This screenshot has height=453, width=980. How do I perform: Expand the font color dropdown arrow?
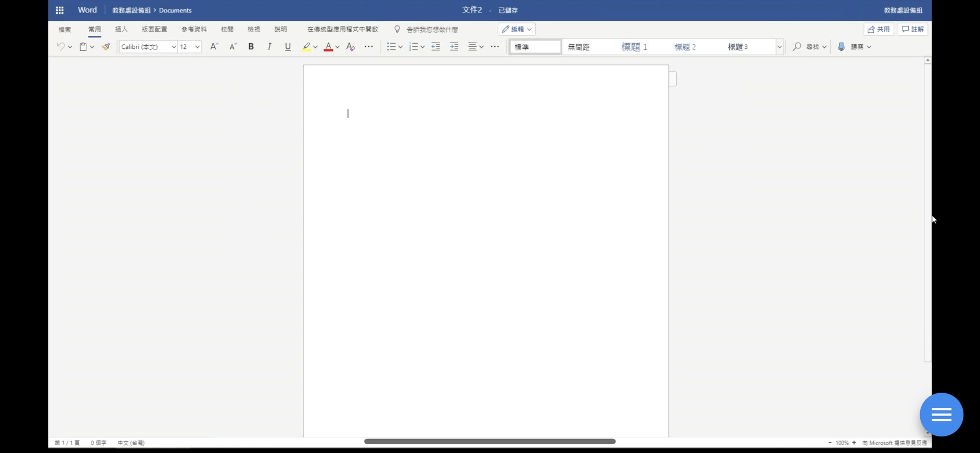point(337,47)
